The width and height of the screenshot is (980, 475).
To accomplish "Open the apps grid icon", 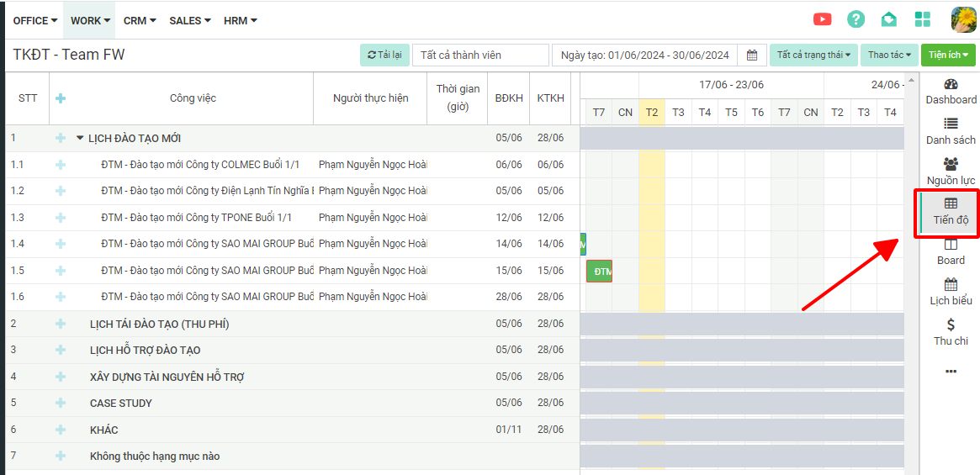I will tap(923, 19).
